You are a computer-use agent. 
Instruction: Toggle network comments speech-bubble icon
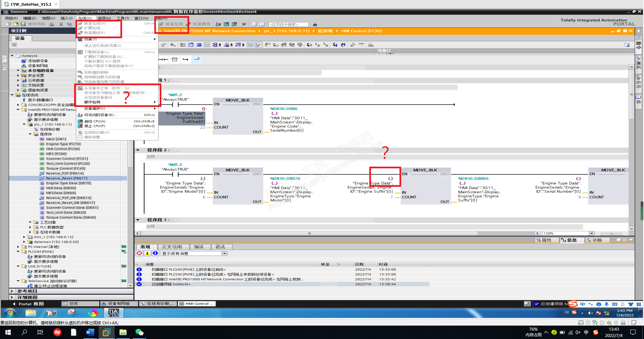pyautogui.click(x=207, y=45)
